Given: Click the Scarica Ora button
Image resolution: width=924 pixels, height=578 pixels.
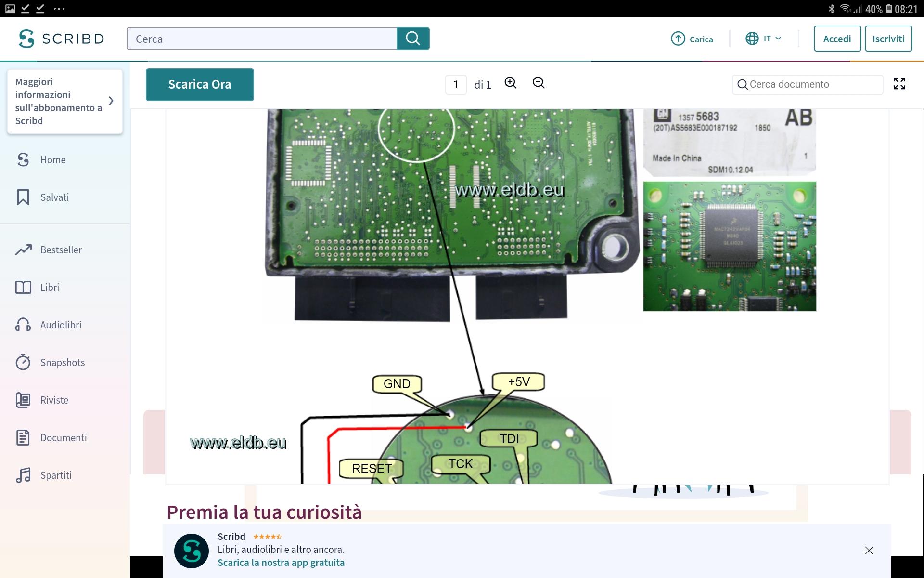Looking at the screenshot, I should (200, 84).
